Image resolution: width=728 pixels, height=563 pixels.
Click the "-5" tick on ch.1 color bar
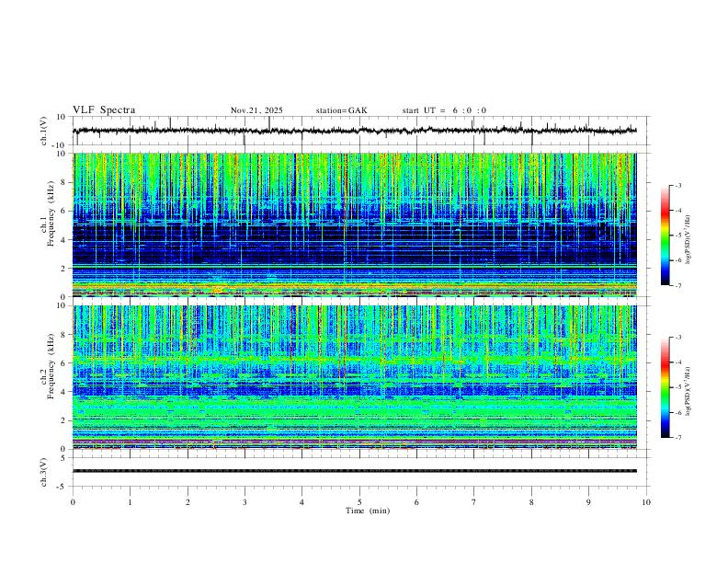[678, 236]
